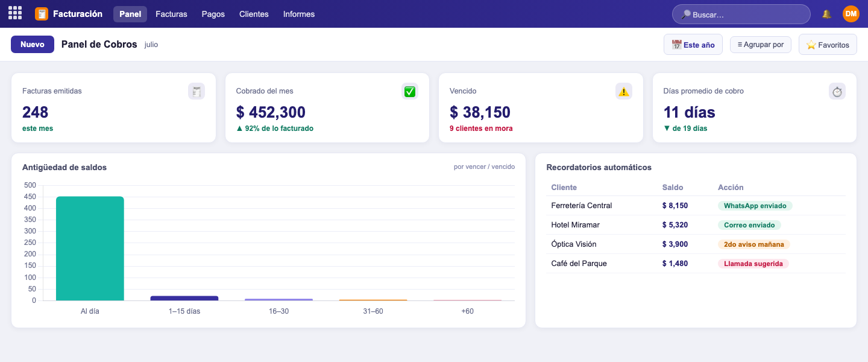Create a record with the Nuevo button
The width and height of the screenshot is (868, 362).
coord(33,44)
